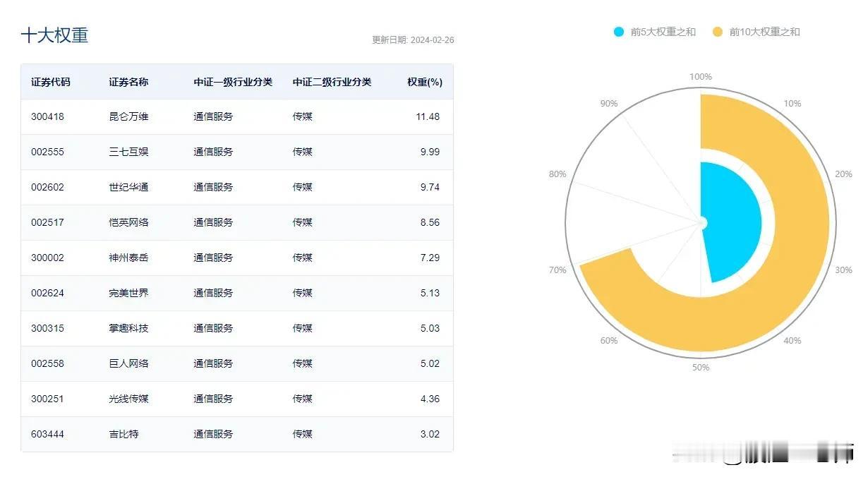Screen dimensions: 868x477
Task: Click weight value 5.02
Action: coord(430,363)
